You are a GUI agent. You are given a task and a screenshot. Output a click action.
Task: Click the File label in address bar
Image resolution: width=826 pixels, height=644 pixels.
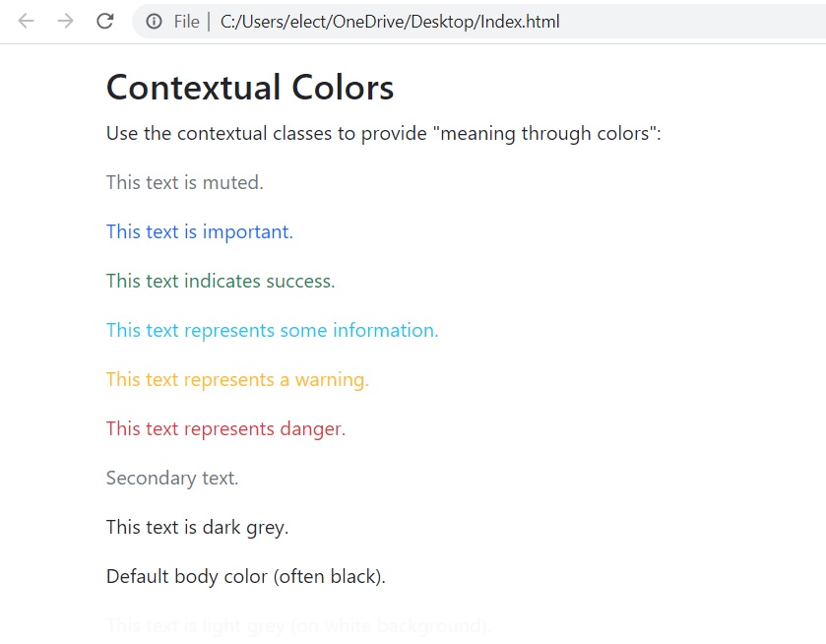coord(186,22)
